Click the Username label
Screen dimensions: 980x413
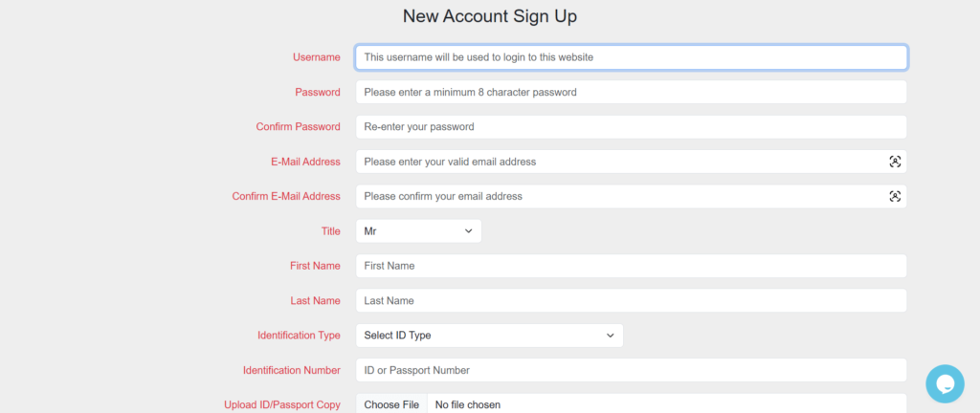317,57
